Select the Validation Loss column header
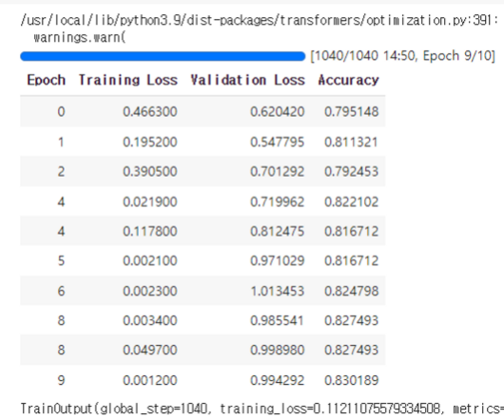The height and width of the screenshot is (420, 504). (x=247, y=80)
